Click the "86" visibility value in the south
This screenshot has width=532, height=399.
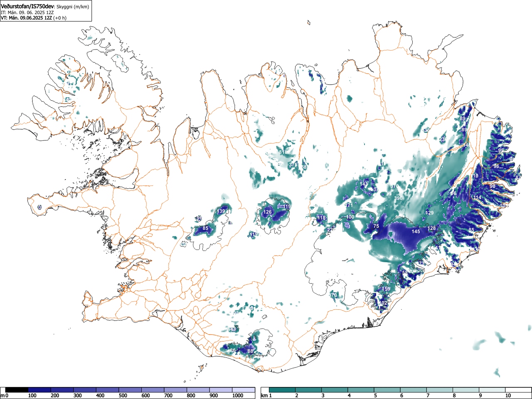pyautogui.click(x=233, y=350)
